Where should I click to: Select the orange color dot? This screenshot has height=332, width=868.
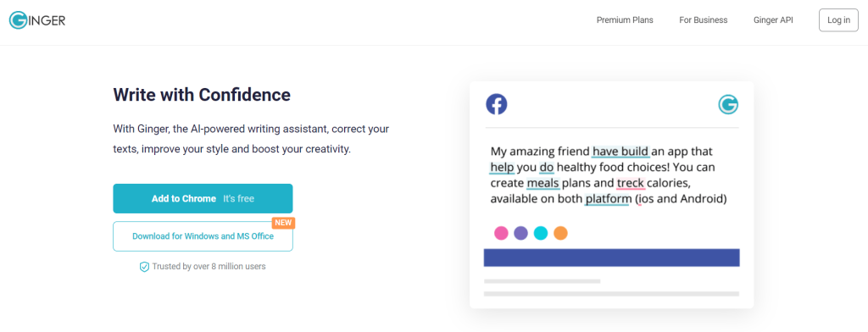pos(561,233)
